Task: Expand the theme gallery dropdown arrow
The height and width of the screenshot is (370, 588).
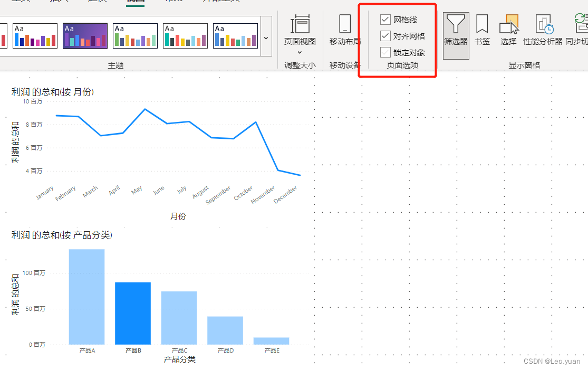Action: [x=266, y=38]
